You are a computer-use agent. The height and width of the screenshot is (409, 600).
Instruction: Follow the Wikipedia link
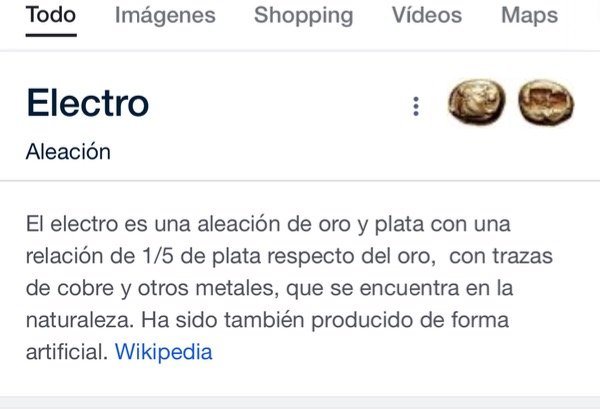pos(163,352)
